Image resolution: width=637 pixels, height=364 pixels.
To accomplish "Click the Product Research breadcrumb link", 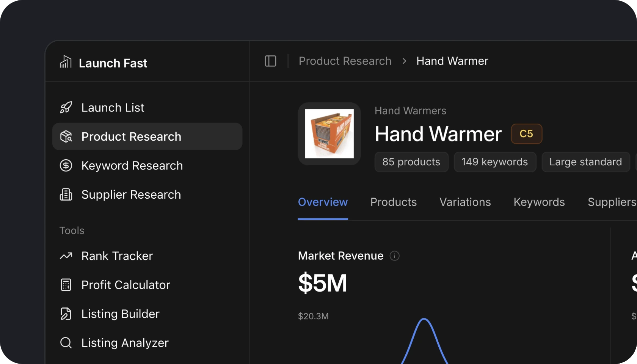I will pyautogui.click(x=345, y=61).
